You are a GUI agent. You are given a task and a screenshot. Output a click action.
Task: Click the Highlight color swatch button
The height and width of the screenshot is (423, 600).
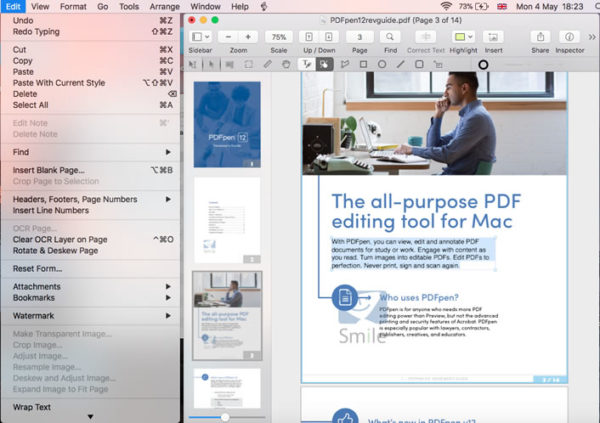click(460, 37)
